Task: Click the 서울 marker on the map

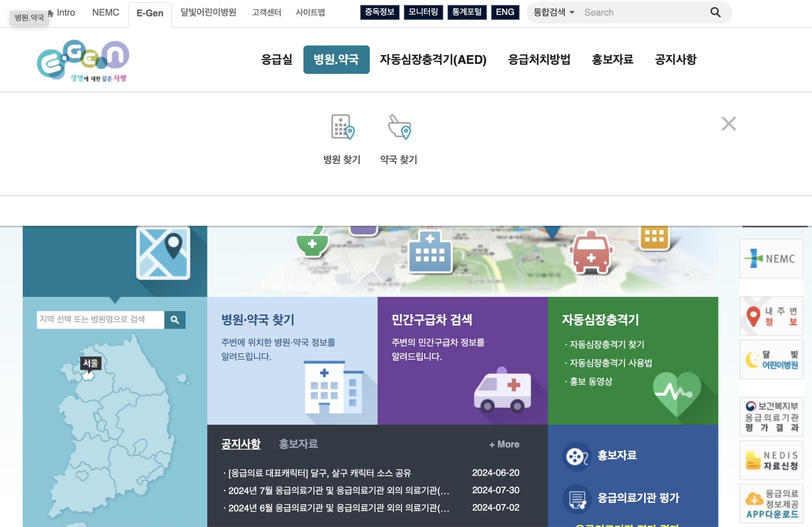Action: (90, 363)
